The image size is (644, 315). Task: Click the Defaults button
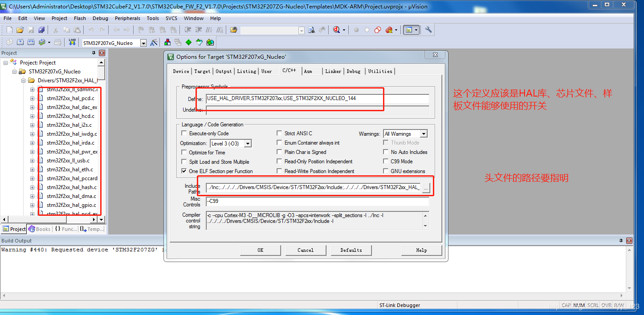pos(351,250)
